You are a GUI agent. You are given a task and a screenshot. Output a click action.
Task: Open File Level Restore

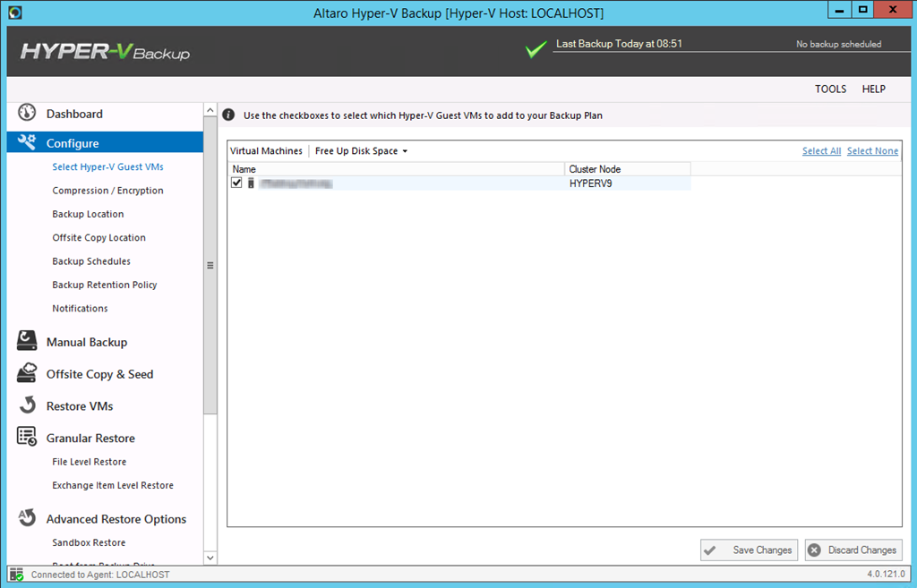tap(89, 462)
